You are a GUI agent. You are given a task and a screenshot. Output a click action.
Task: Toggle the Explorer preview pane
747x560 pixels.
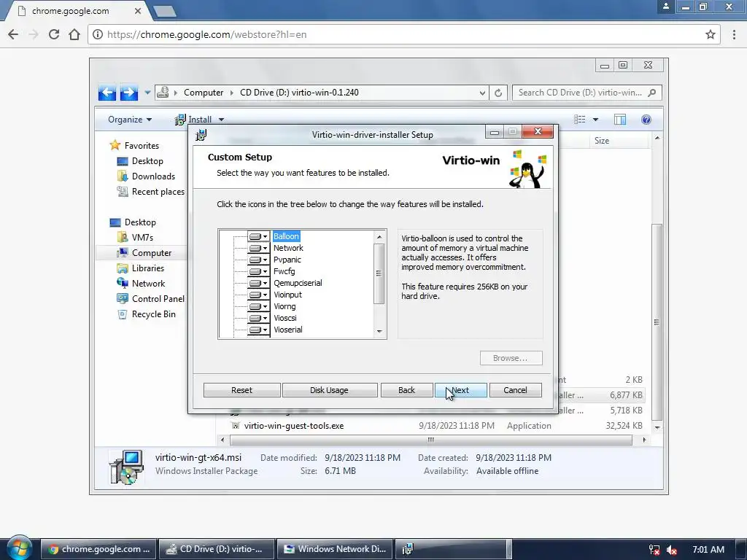[620, 120]
